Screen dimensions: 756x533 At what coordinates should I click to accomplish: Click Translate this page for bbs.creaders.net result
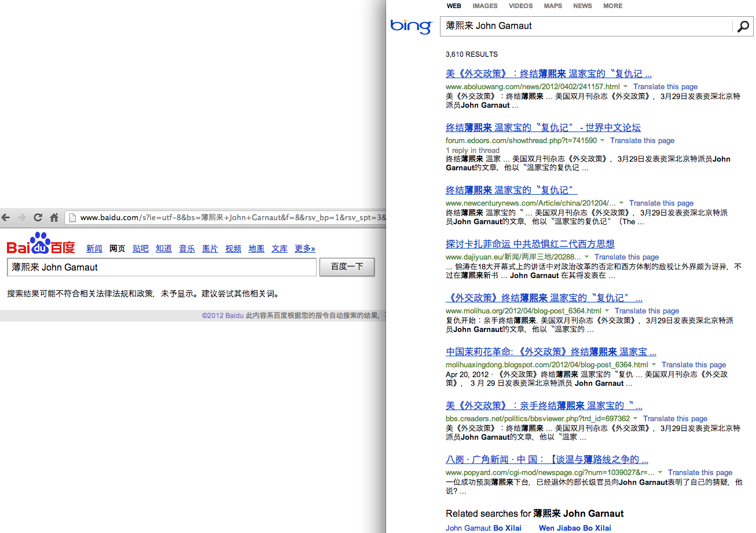pos(675,418)
